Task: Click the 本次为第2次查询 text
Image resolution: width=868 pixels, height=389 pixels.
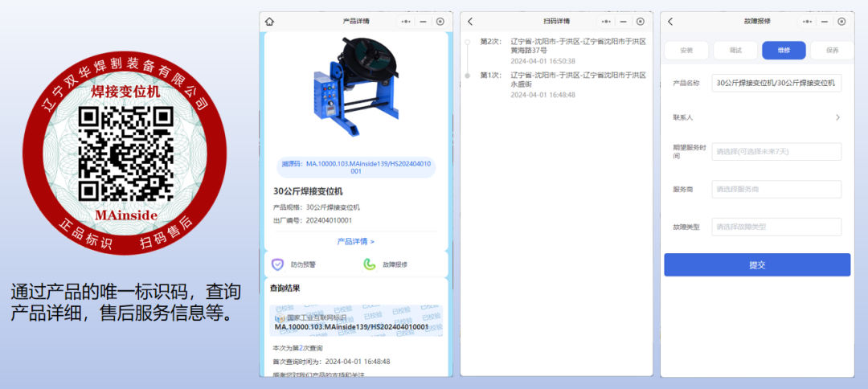Action: (298, 348)
